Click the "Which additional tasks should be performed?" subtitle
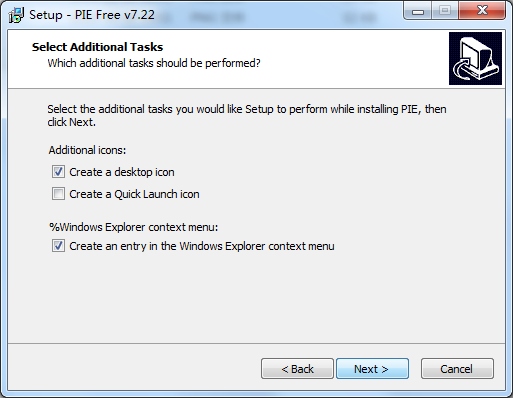 (154, 63)
